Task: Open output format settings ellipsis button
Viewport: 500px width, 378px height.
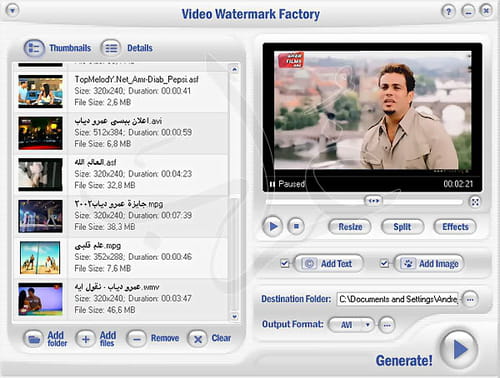Action: tap(387, 324)
